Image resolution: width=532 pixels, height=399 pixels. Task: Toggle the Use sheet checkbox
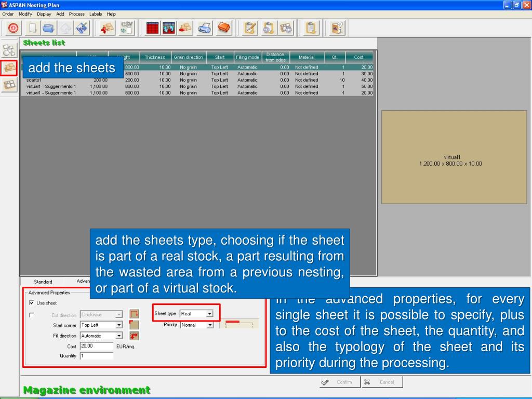[x=32, y=303]
